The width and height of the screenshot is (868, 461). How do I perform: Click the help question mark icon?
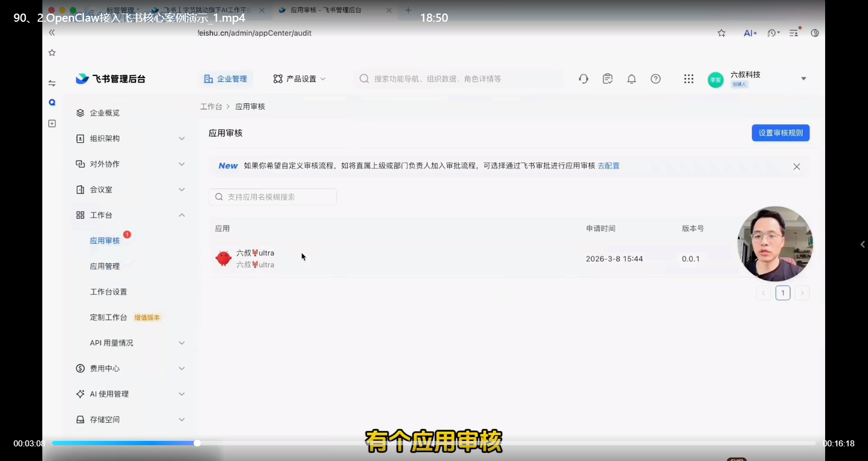pos(656,79)
